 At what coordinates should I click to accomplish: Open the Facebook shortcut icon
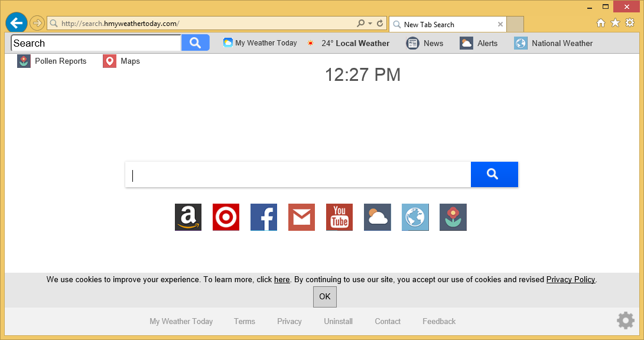click(x=264, y=217)
